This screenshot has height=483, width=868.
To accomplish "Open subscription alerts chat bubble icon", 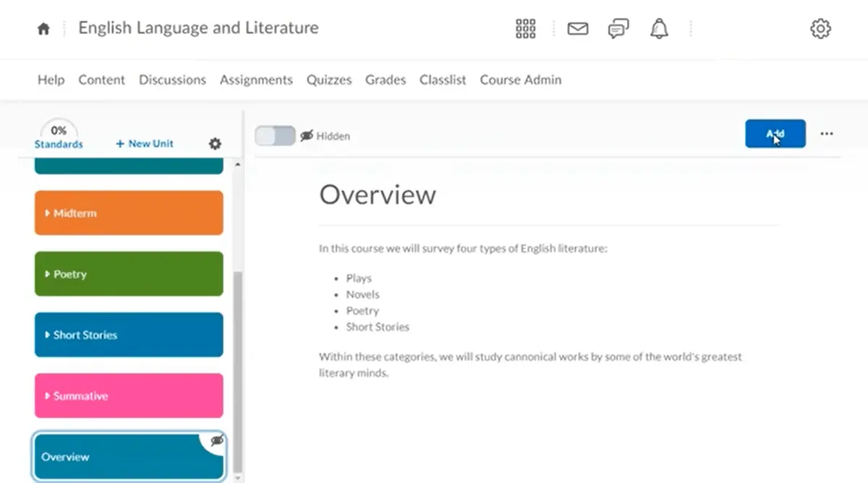I will 618,29.
